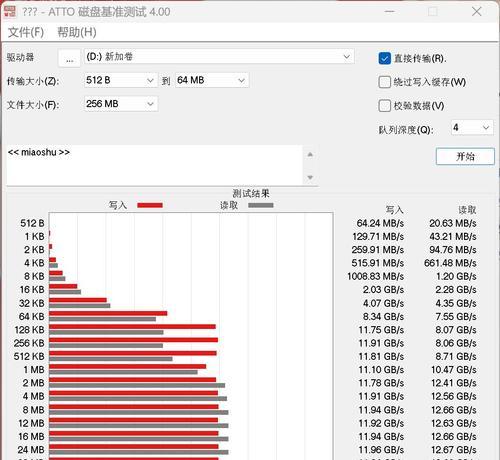This screenshot has width=500, height=460.
Task: Click read value 8.71 GB/s
Action: (456, 356)
